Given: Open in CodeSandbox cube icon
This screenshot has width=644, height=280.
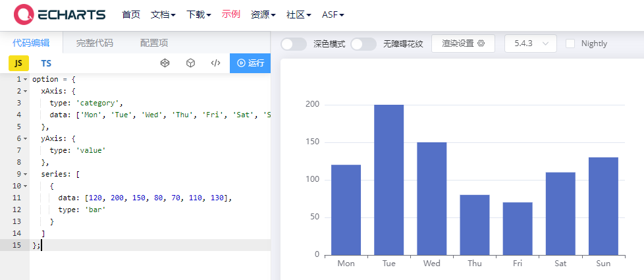Looking at the screenshot, I should tap(190, 63).
